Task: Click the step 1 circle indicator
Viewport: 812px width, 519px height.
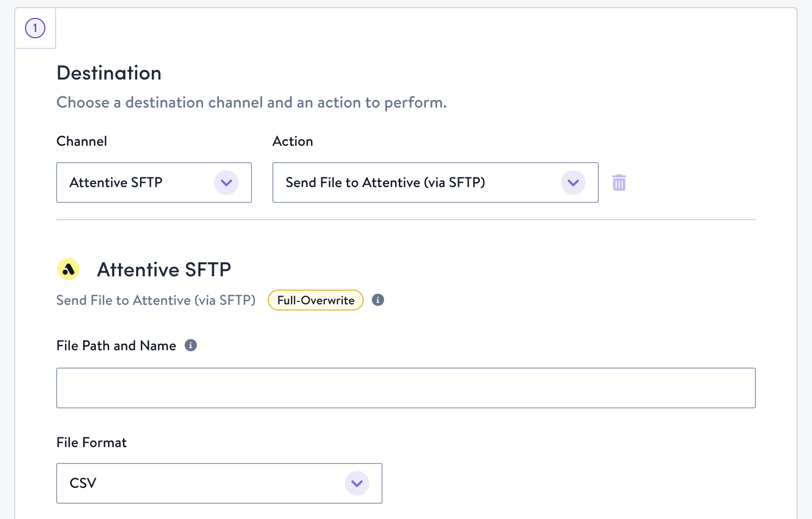Action: 35,28
